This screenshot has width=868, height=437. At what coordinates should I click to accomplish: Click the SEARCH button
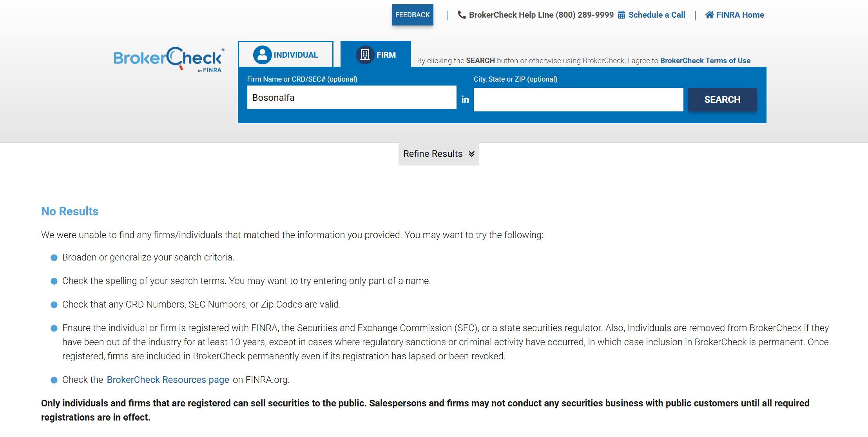722,100
